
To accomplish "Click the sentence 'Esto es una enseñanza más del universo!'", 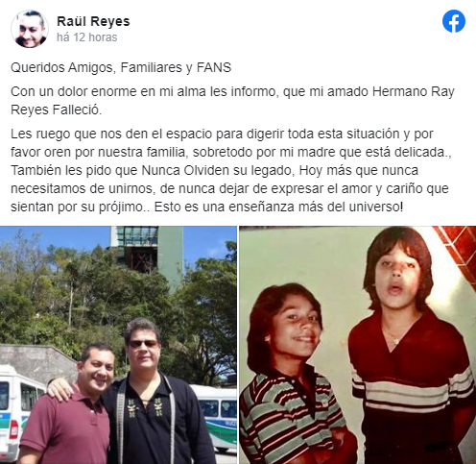I will coord(278,207).
